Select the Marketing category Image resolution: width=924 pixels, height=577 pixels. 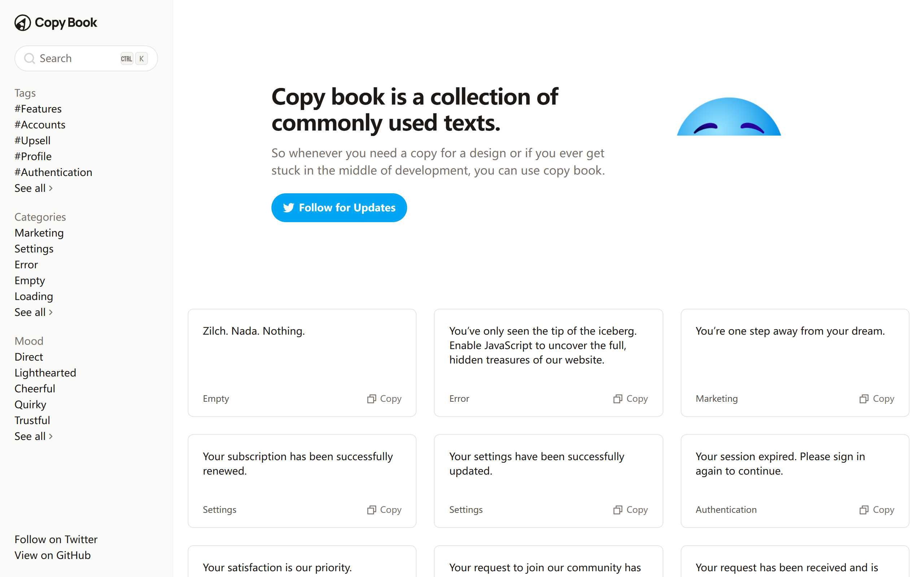click(x=39, y=233)
